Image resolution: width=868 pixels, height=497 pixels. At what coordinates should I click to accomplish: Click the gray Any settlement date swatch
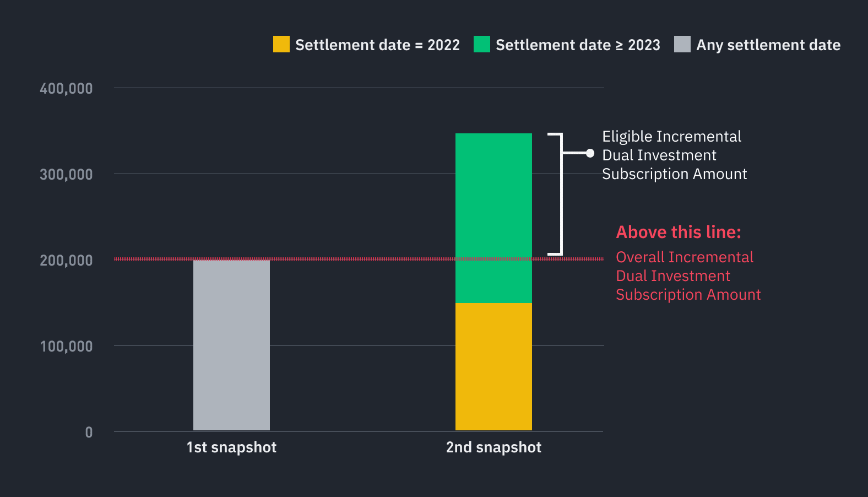(682, 44)
